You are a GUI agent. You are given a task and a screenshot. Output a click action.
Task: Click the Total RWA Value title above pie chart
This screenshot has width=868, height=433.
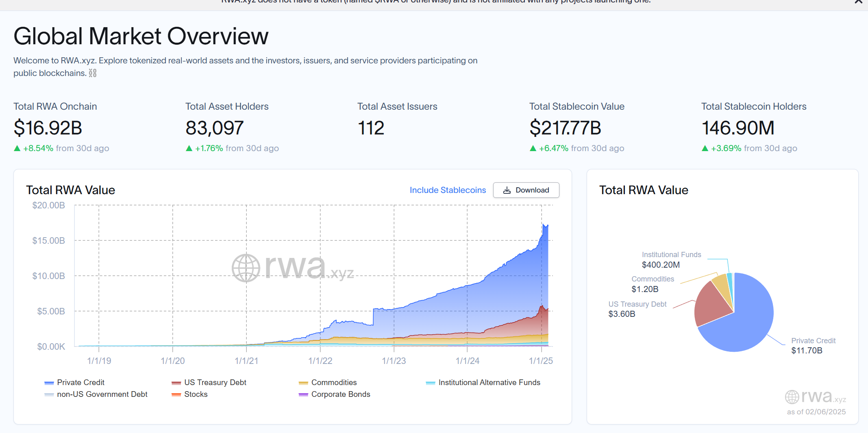[644, 190]
